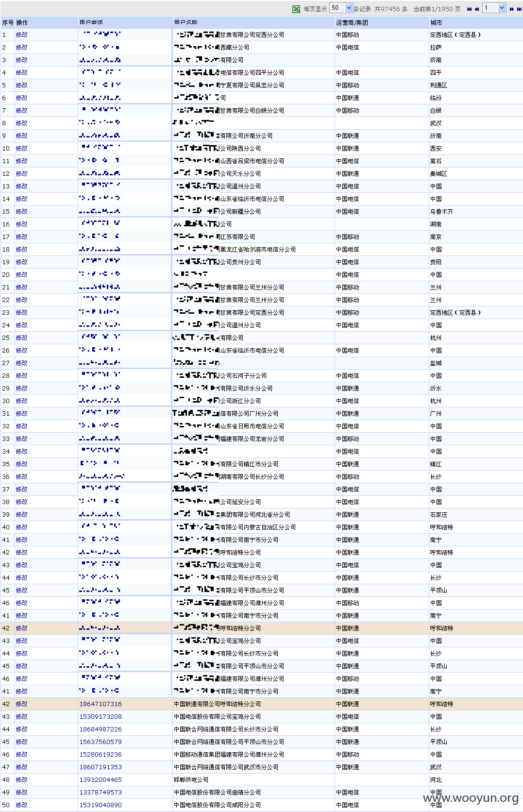Click 修改 in row 50
This screenshot has height=812, width=523.
pyautogui.click(x=22, y=805)
